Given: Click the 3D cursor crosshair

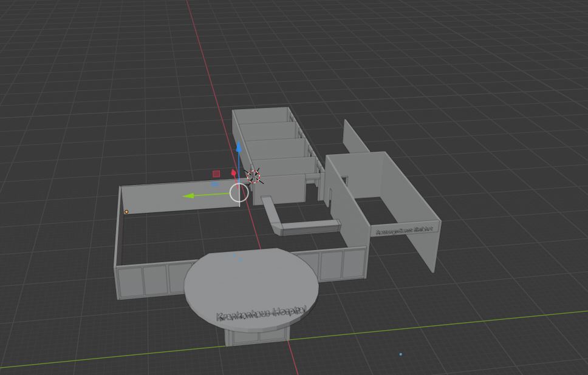Looking at the screenshot, I should [x=254, y=177].
